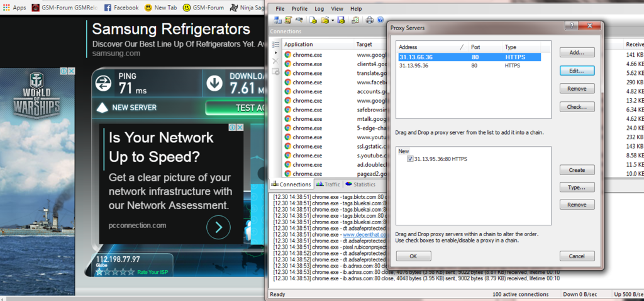Click the Check... button
Image resolution: width=644 pixels, height=301 pixels.
(x=577, y=107)
